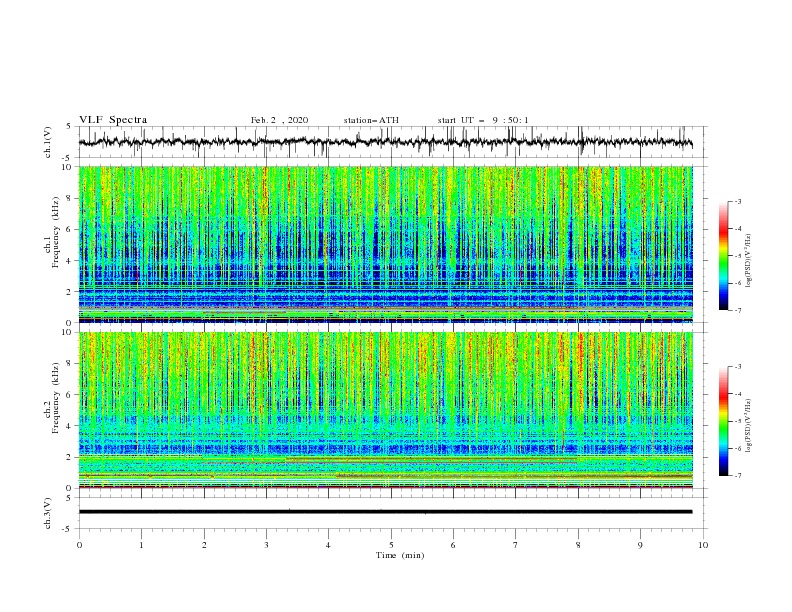
Task: Click the -5 tick on ch.1(V) axis
Action: coord(68,158)
